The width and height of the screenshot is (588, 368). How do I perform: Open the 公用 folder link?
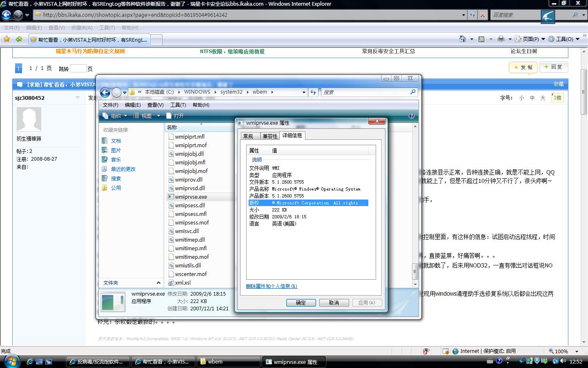pyautogui.click(x=116, y=188)
